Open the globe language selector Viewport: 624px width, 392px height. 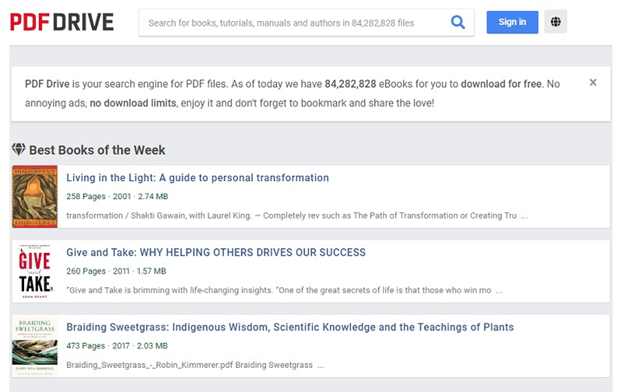tap(556, 21)
